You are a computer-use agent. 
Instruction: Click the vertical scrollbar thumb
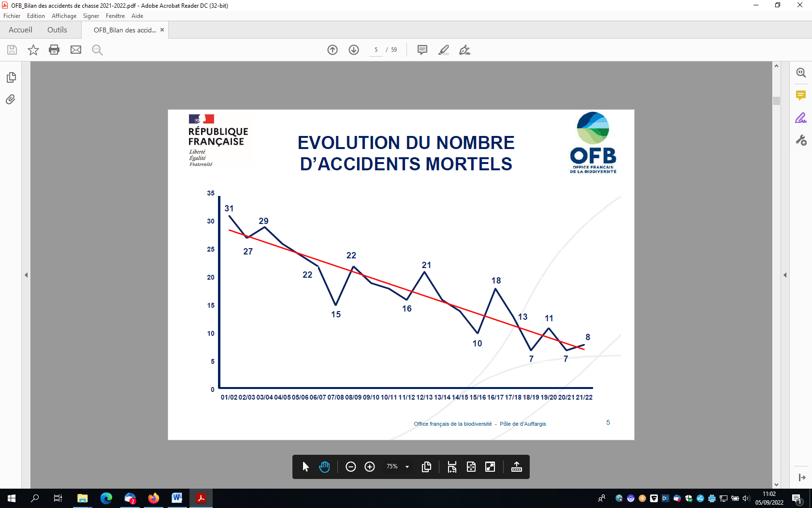pos(776,101)
